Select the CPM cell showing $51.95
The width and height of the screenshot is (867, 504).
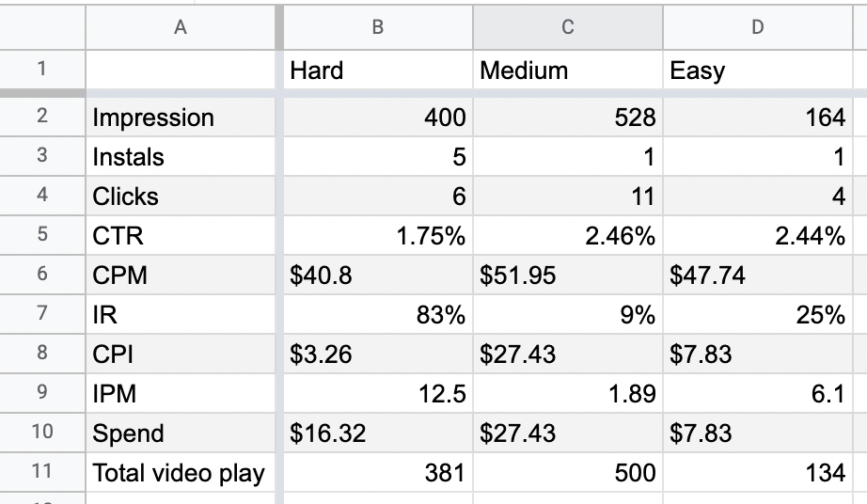[x=567, y=276]
